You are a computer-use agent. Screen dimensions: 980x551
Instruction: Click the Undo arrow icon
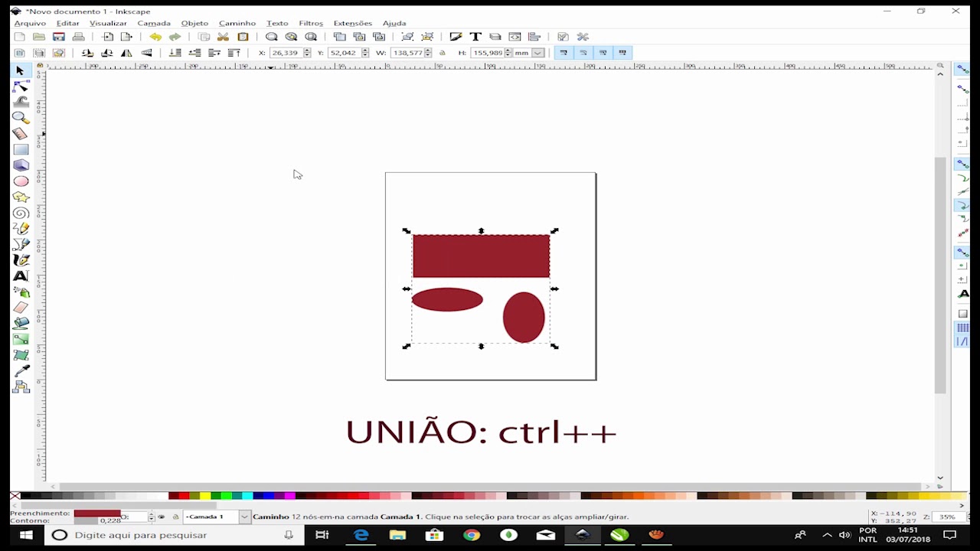click(155, 37)
